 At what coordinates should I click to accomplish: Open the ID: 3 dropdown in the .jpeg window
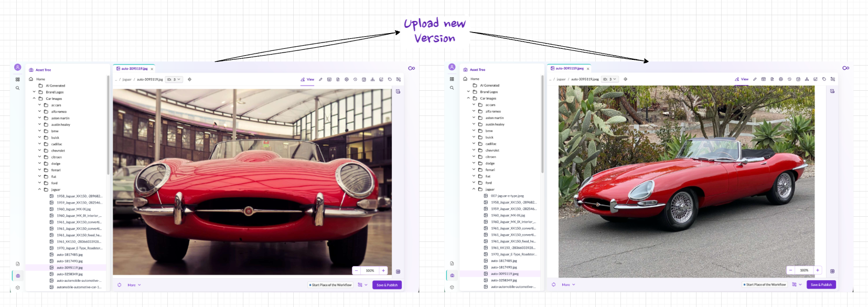point(609,79)
